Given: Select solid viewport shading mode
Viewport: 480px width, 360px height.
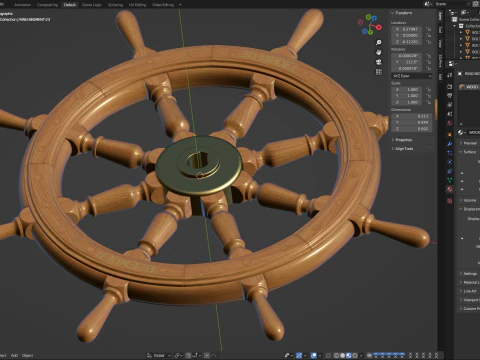Looking at the screenshot, I should coord(342,355).
